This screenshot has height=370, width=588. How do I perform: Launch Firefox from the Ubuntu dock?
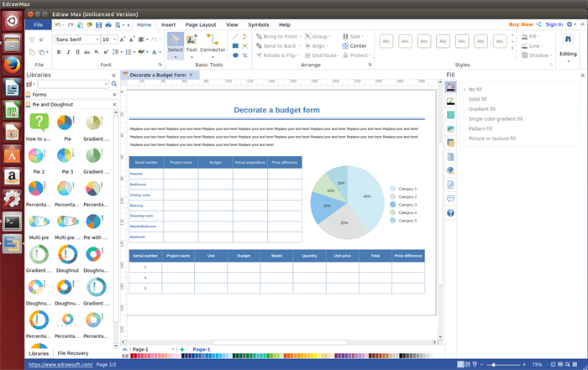(12, 64)
